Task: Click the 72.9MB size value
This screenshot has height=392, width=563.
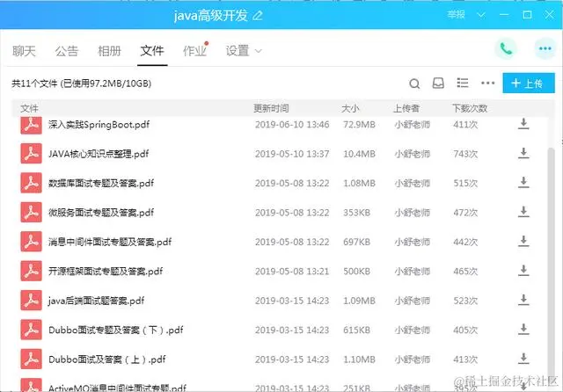Action: point(359,125)
